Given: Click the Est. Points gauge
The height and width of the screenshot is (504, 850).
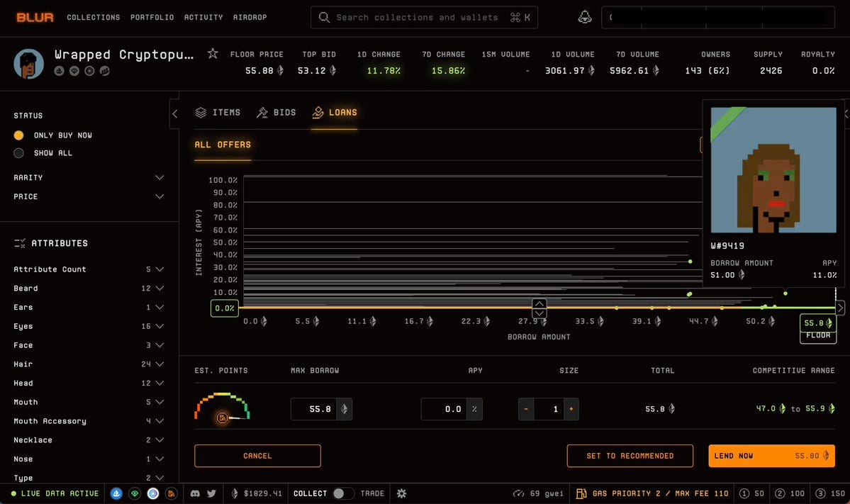Looking at the screenshot, I should tap(223, 408).
